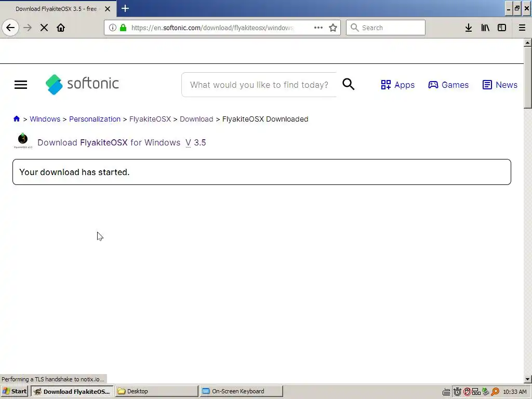
Task: Open the Apps section
Action: (x=397, y=85)
